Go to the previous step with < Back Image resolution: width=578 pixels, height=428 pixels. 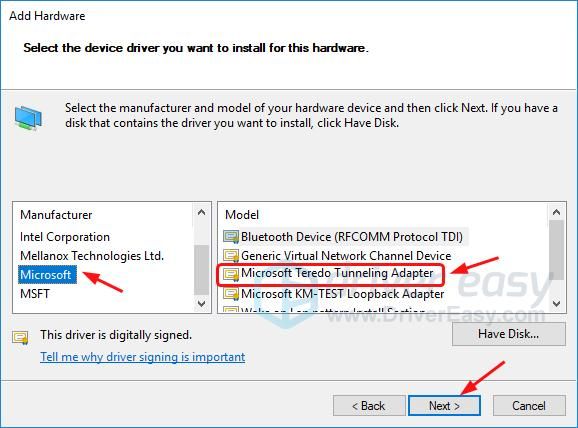pyautogui.click(x=369, y=406)
